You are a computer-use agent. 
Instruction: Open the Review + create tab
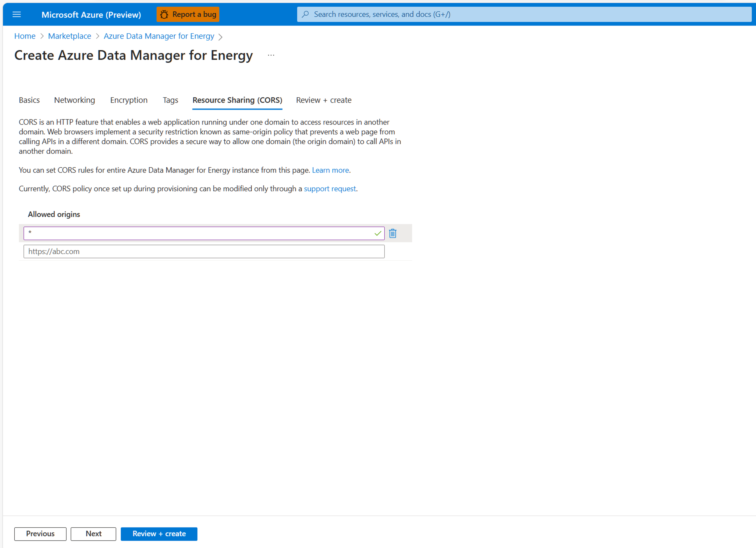tap(323, 100)
